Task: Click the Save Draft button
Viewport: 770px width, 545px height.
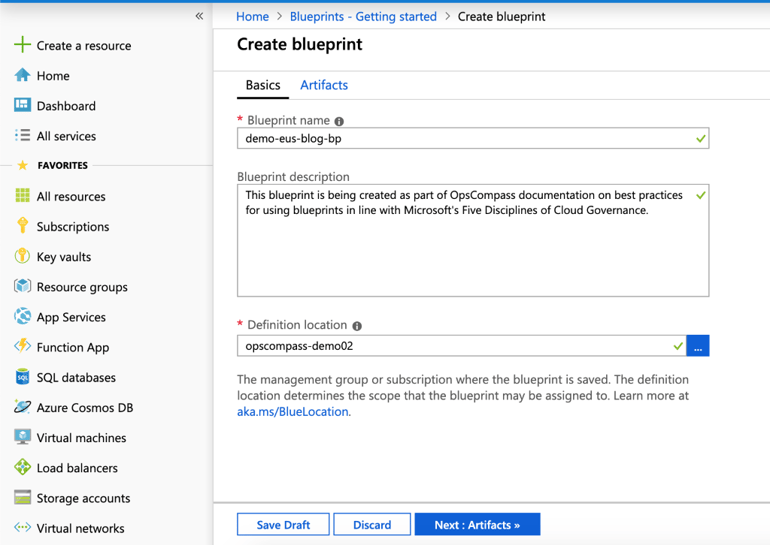Action: (283, 524)
